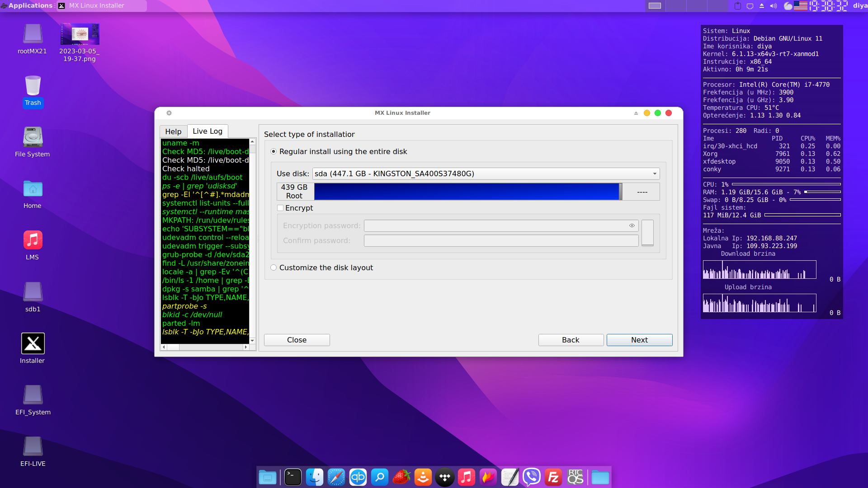
Task: Open the installer window gear menu icon
Action: click(x=169, y=113)
